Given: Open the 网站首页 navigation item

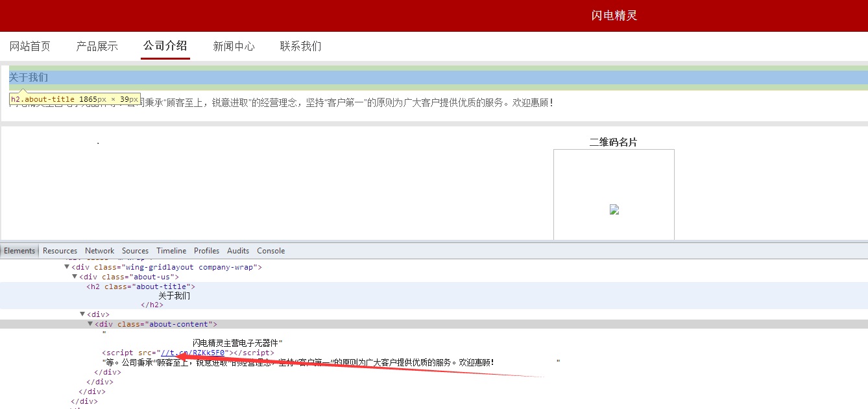Looking at the screenshot, I should (30, 46).
